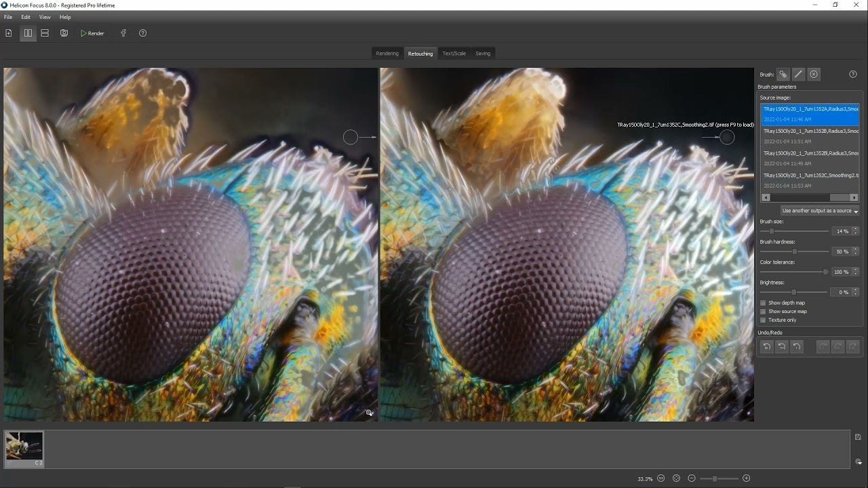Screen dimensions: 868x488
Task: Enable Show source map checkbox
Action: click(763, 312)
